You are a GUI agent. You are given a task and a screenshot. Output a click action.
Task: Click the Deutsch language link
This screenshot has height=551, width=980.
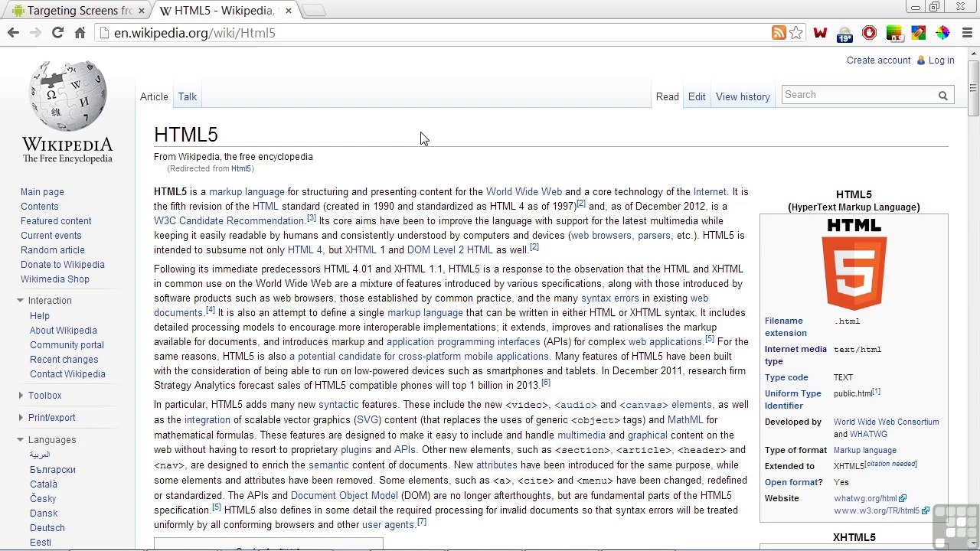[x=47, y=528]
